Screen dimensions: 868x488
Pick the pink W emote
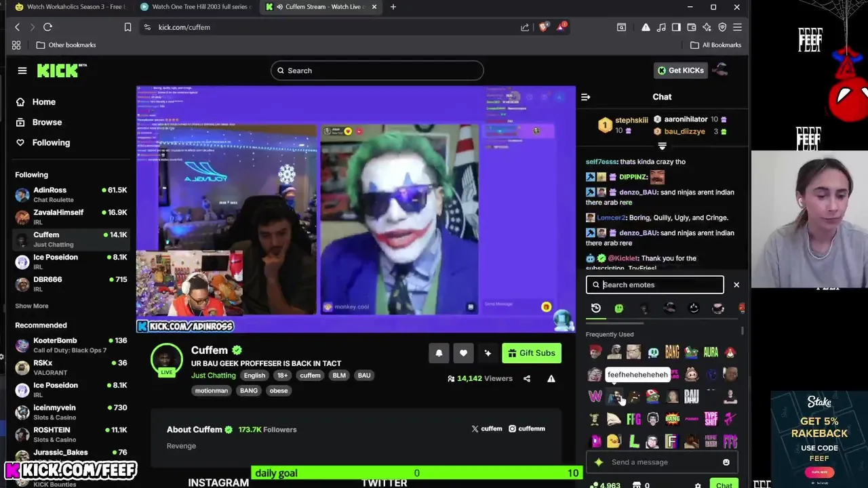click(x=595, y=396)
